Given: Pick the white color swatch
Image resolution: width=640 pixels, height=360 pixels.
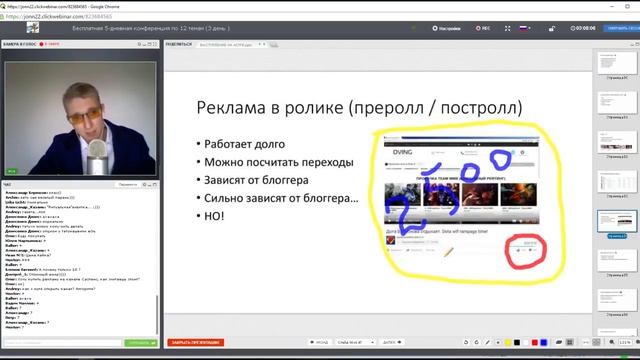Looking at the screenshot, I should pos(526,342).
